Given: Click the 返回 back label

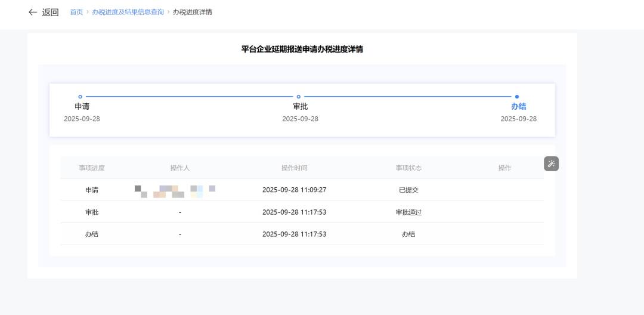Looking at the screenshot, I should pos(50,13).
